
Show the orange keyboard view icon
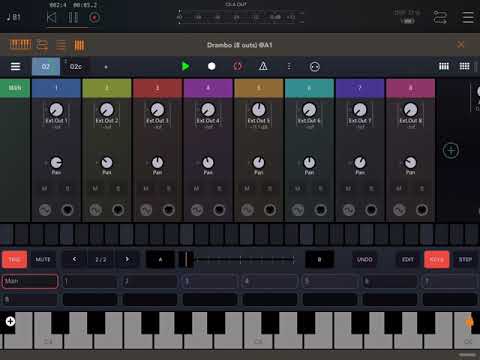coord(20,44)
